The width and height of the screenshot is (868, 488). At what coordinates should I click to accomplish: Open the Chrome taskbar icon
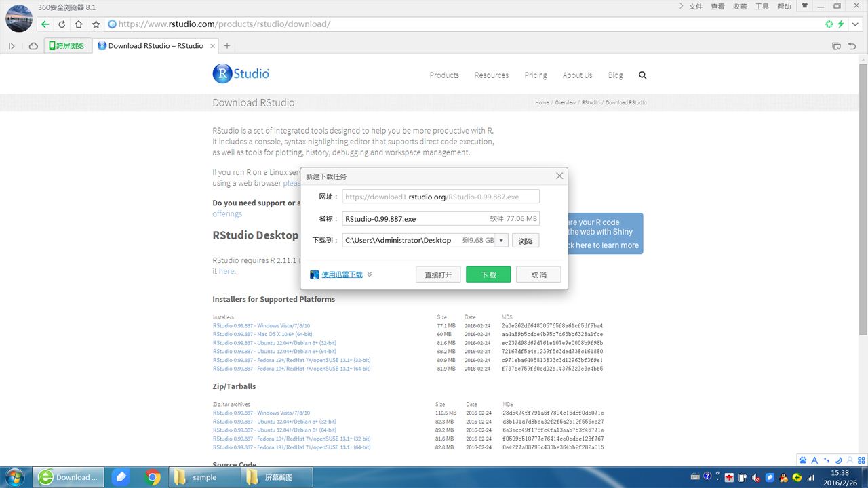[153, 477]
